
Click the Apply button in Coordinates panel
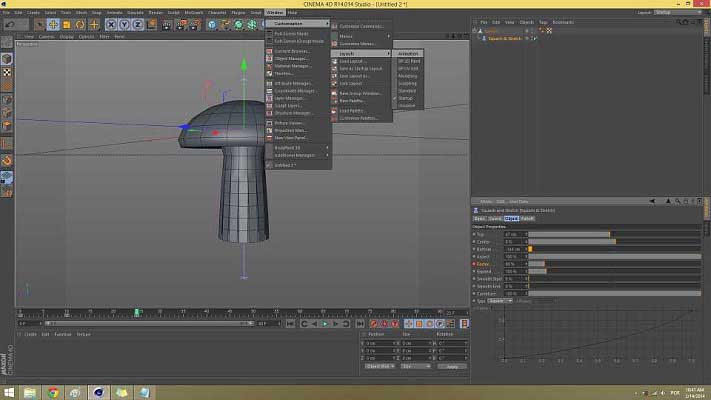pos(451,366)
